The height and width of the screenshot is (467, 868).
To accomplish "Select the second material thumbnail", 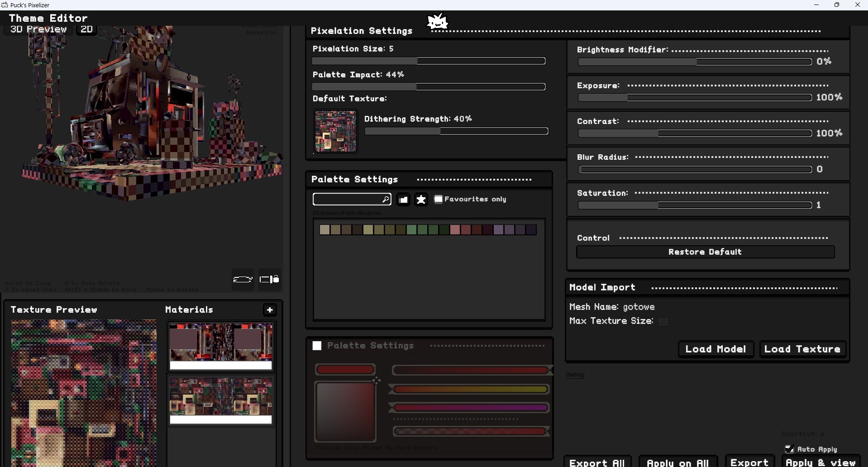I will (x=221, y=402).
